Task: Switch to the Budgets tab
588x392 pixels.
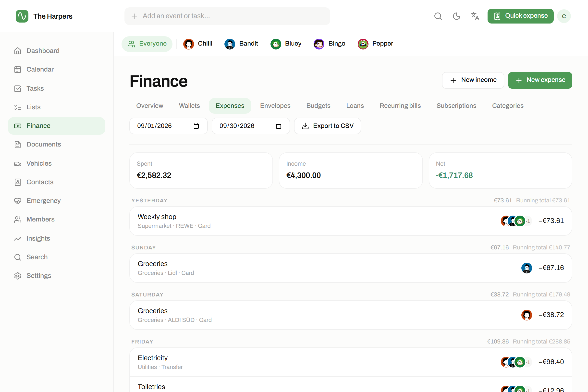Action: click(318, 106)
